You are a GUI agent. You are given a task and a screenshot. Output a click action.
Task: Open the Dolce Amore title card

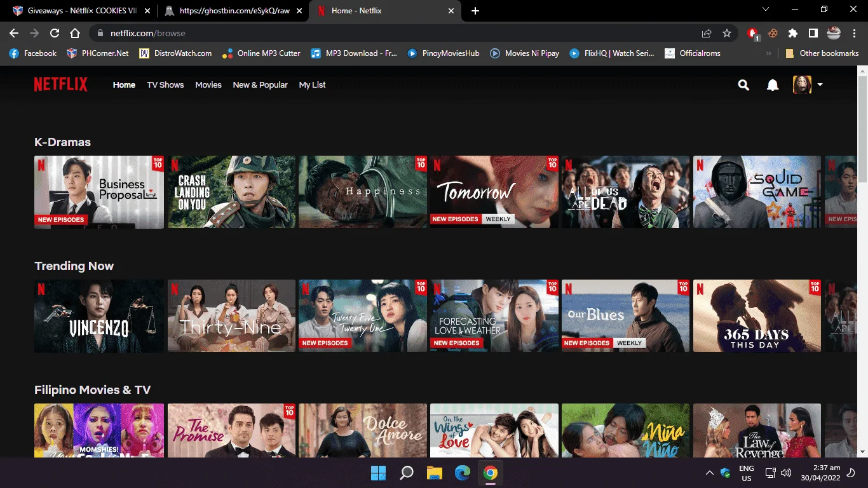[x=363, y=430]
